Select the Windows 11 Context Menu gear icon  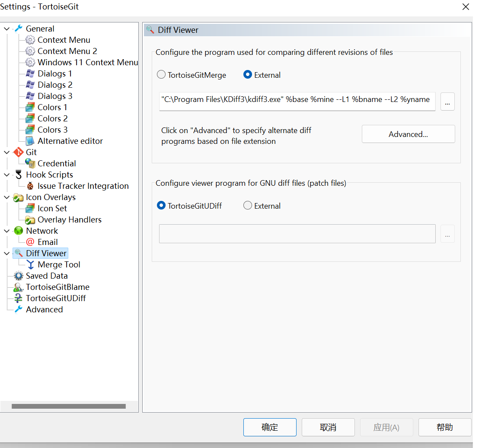tap(30, 62)
